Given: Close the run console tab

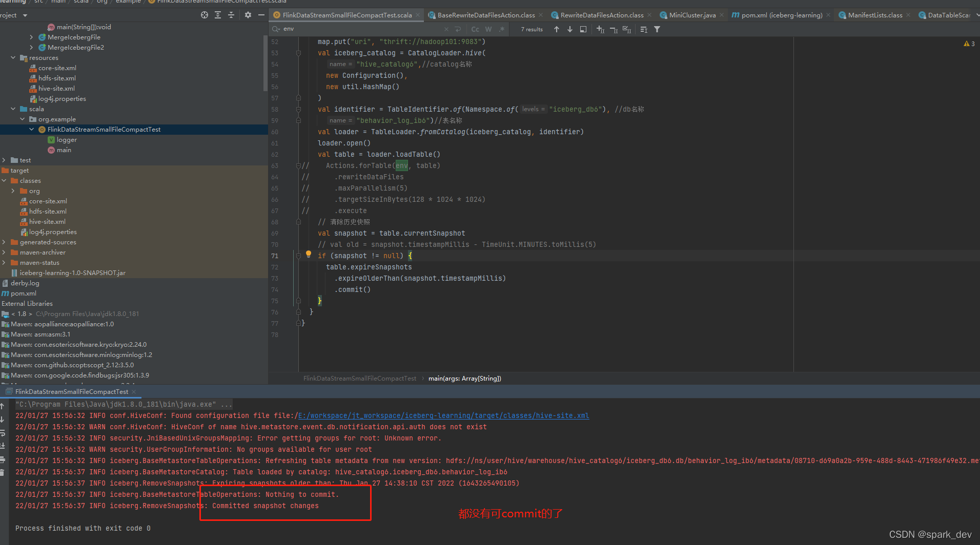Looking at the screenshot, I should point(134,392).
